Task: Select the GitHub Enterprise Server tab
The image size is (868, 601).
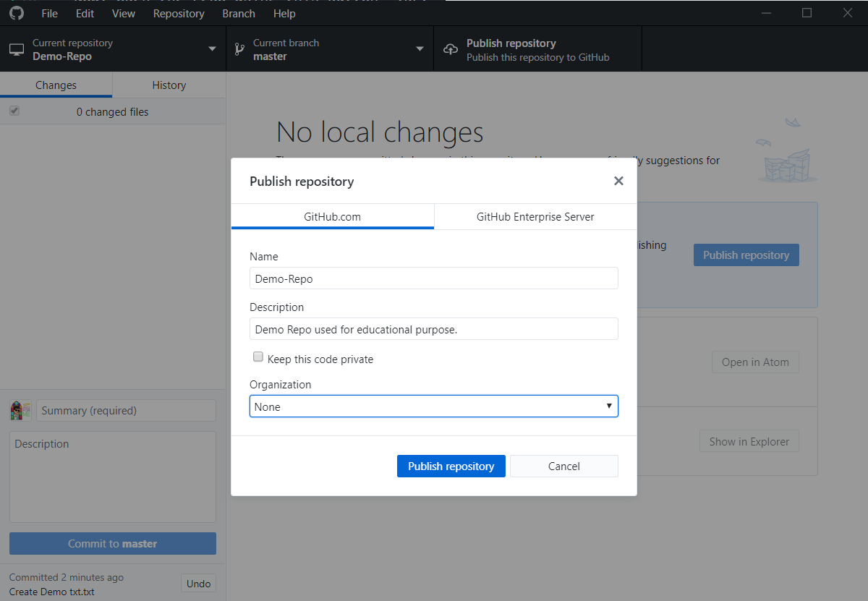Action: 535,216
